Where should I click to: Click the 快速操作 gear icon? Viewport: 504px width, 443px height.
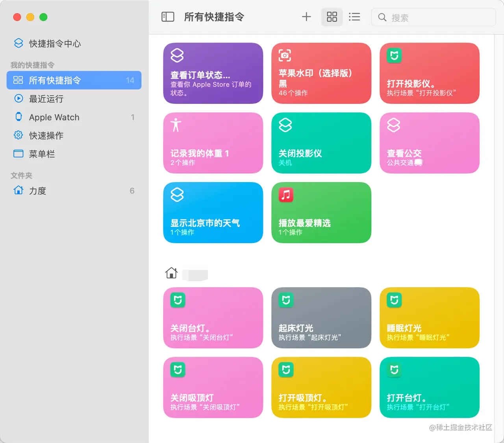(x=19, y=135)
